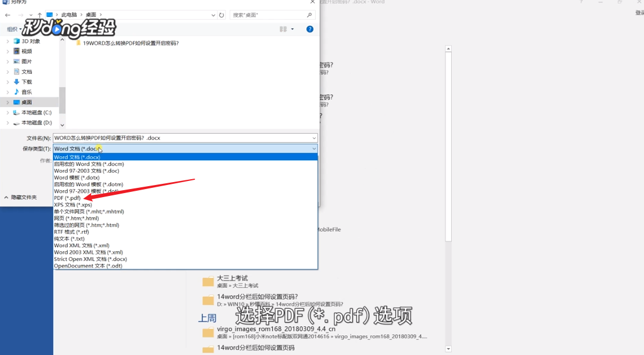644x355 pixels.
Task: Select 3D对象 in the sidebar
Action: coord(27,41)
